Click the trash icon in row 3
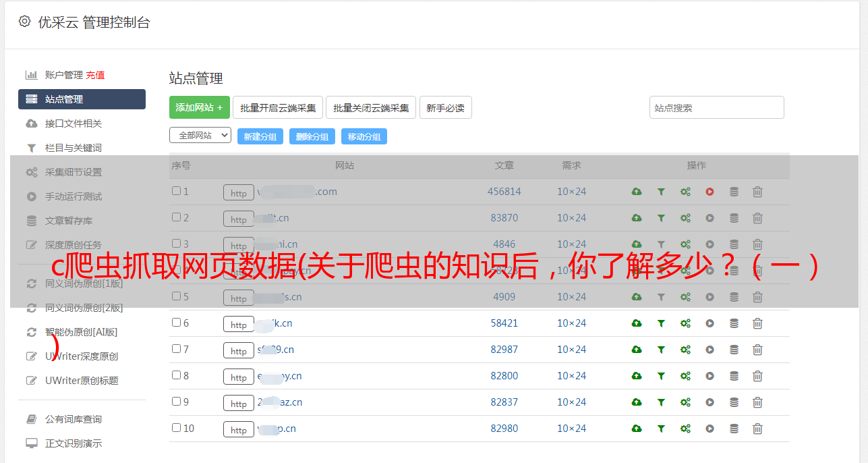This screenshot has height=463, width=868. pyautogui.click(x=757, y=244)
